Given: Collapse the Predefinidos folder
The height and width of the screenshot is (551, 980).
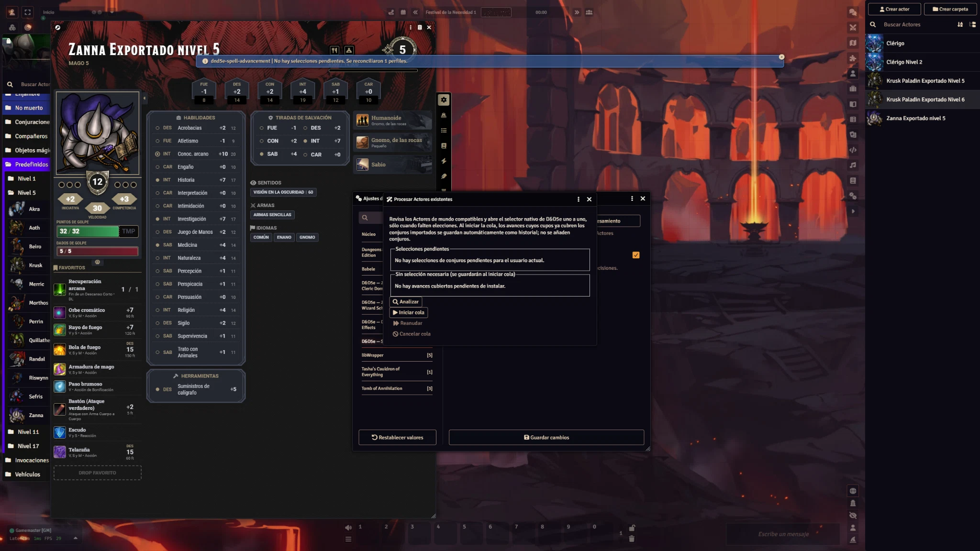Looking at the screenshot, I should [x=27, y=165].
